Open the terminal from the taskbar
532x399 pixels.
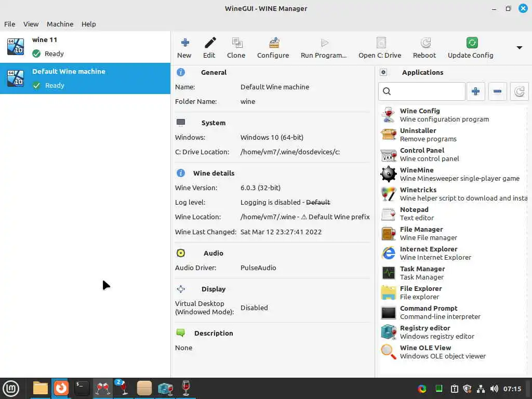(x=82, y=389)
